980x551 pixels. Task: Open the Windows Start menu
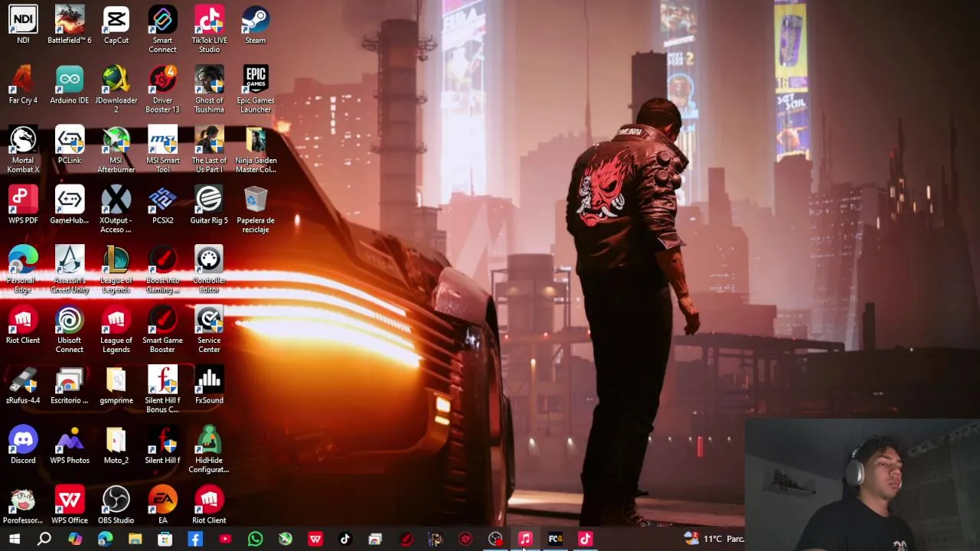tap(15, 540)
